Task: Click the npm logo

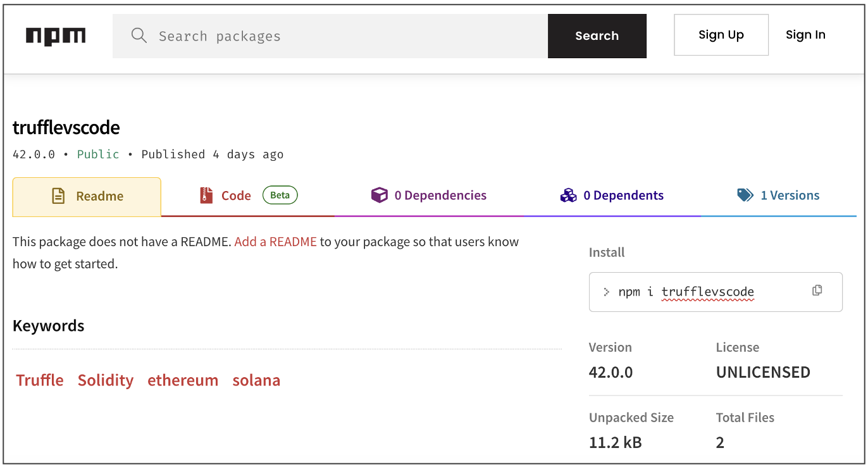Action: [x=55, y=36]
